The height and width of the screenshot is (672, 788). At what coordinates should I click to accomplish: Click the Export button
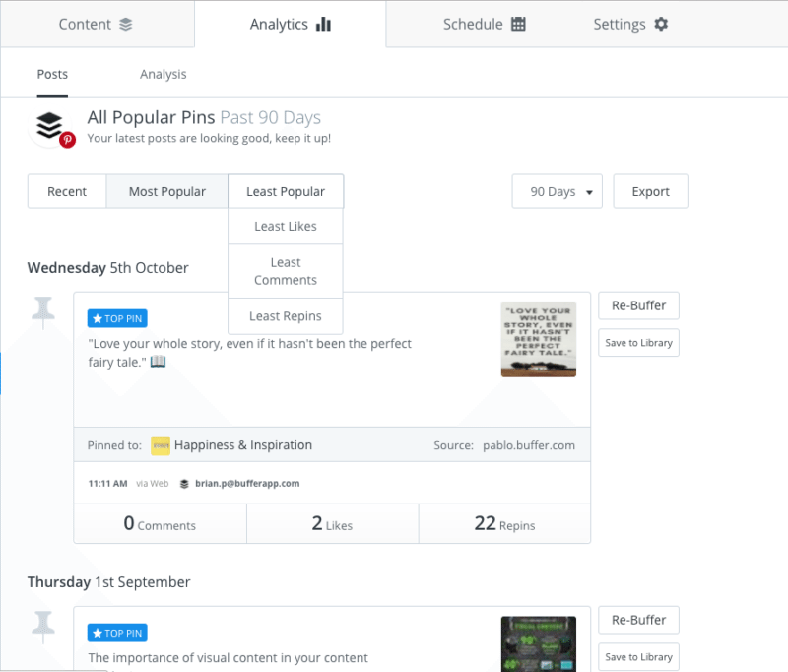[650, 191]
